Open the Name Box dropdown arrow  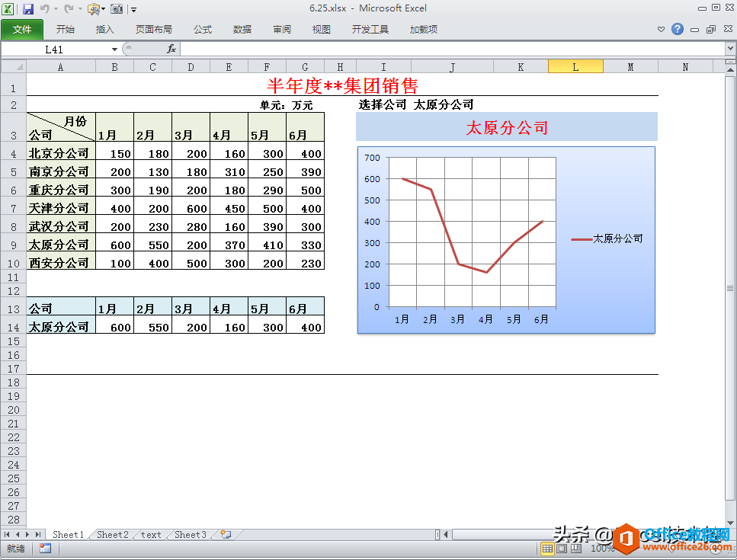[x=114, y=50]
